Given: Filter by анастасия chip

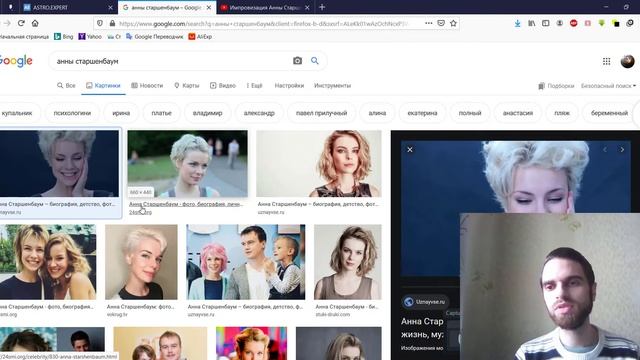Looking at the screenshot, I should (x=518, y=113).
